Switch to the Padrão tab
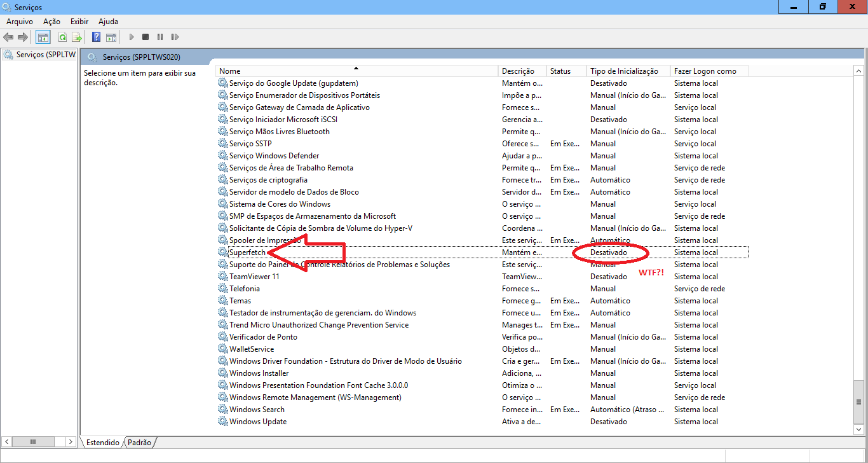 140,442
